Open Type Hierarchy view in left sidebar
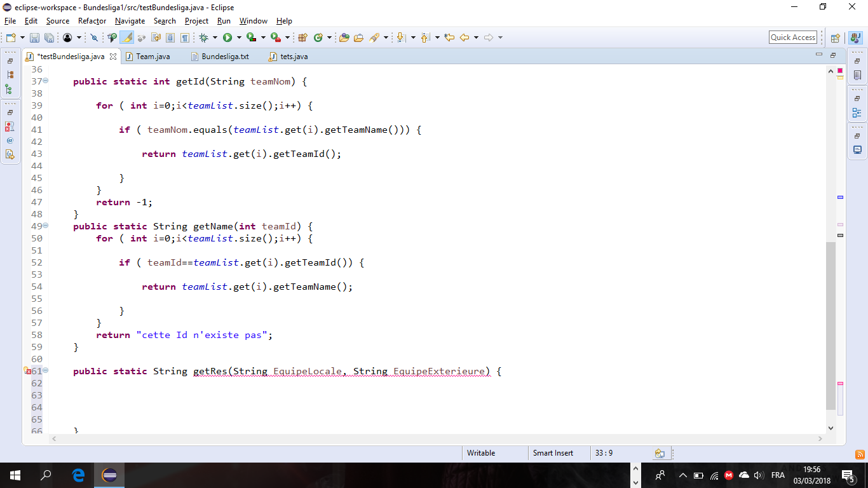The width and height of the screenshot is (868, 488). point(10,89)
